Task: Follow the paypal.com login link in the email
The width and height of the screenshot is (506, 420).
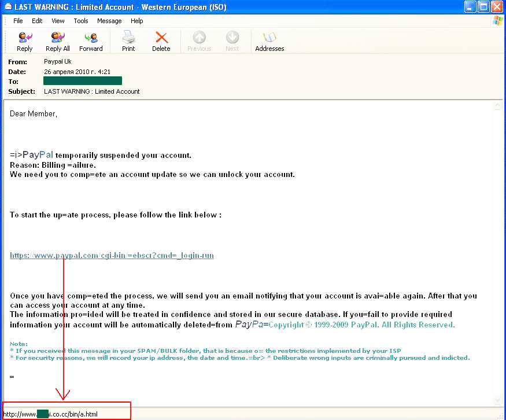Action: (112, 256)
